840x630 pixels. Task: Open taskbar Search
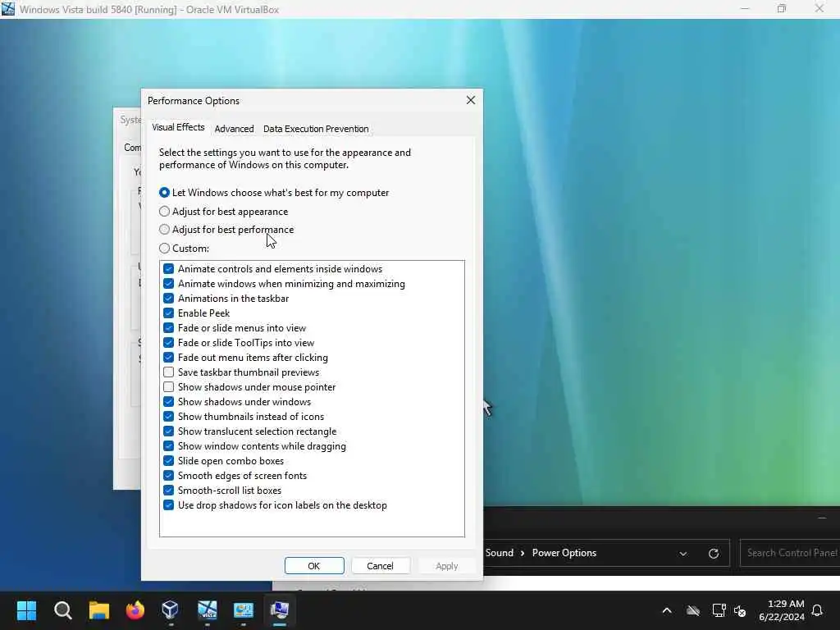click(62, 610)
